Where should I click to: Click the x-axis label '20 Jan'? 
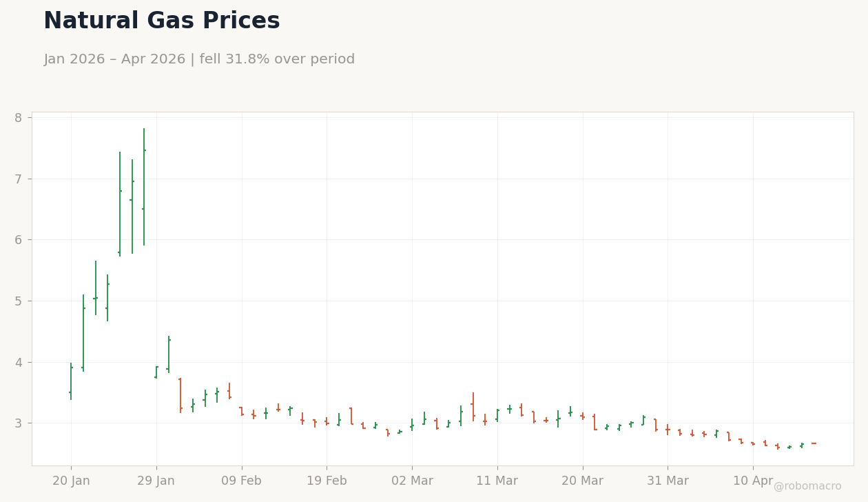[71, 481]
